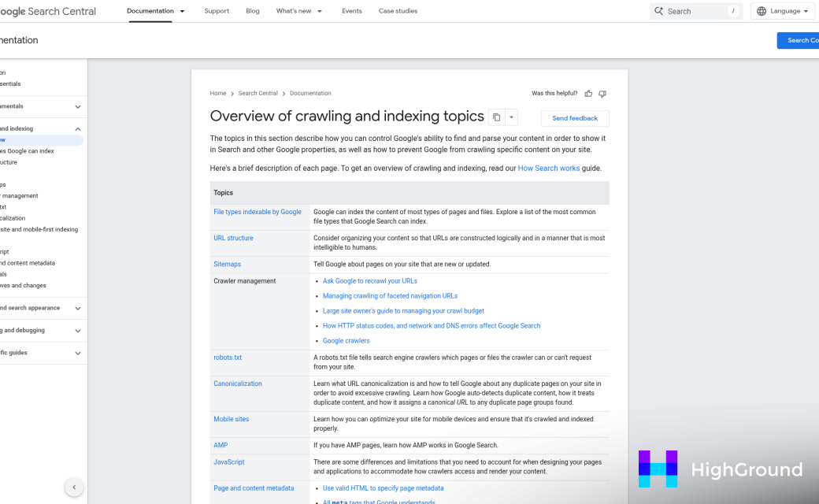
Task: Click the Google Search Central logo
Action: (x=47, y=11)
